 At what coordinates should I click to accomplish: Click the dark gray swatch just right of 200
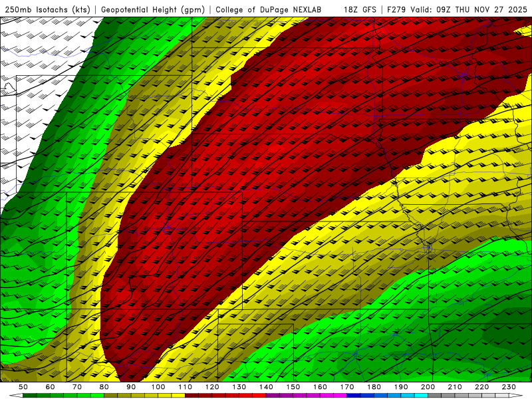coord(435,395)
